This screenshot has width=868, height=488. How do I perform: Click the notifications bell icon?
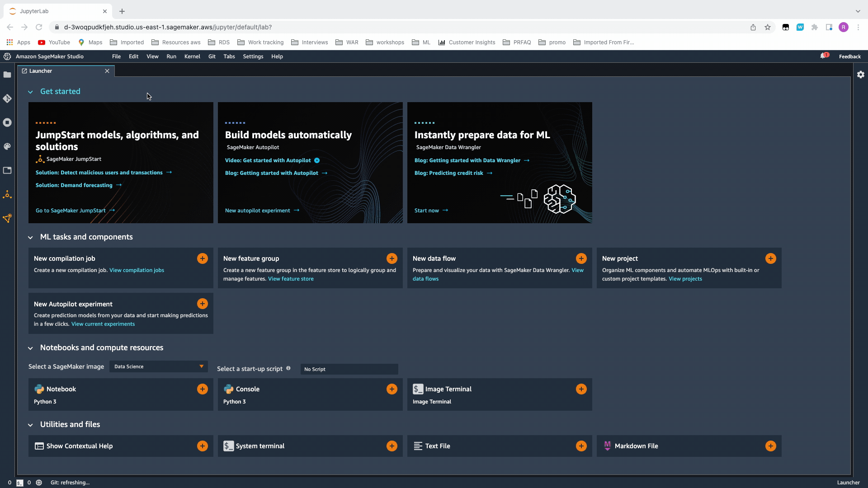(x=823, y=56)
